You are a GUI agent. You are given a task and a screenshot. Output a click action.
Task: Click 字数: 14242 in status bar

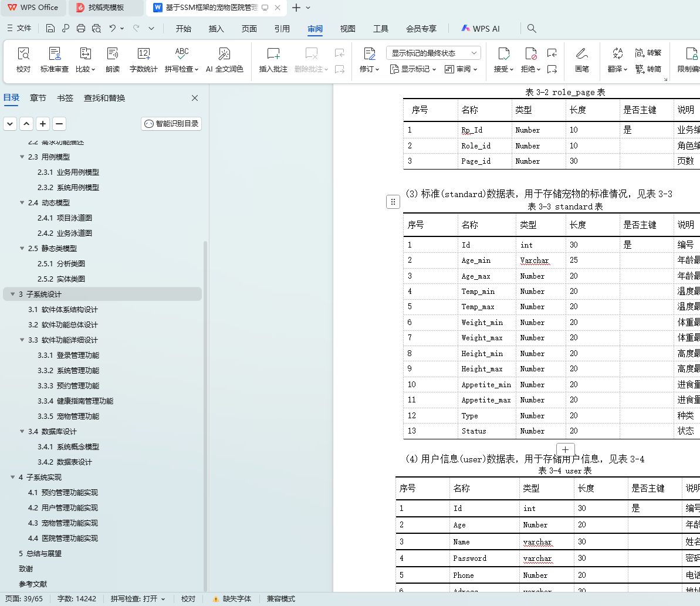point(77,599)
